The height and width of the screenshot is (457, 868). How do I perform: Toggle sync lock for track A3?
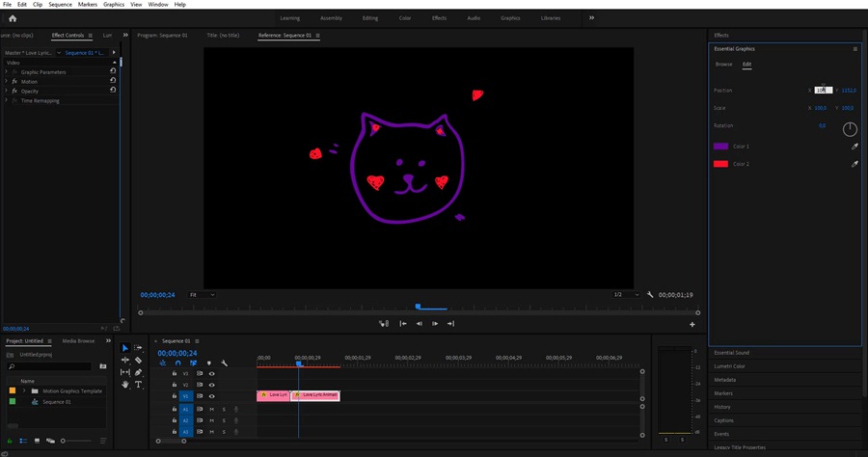200,432
